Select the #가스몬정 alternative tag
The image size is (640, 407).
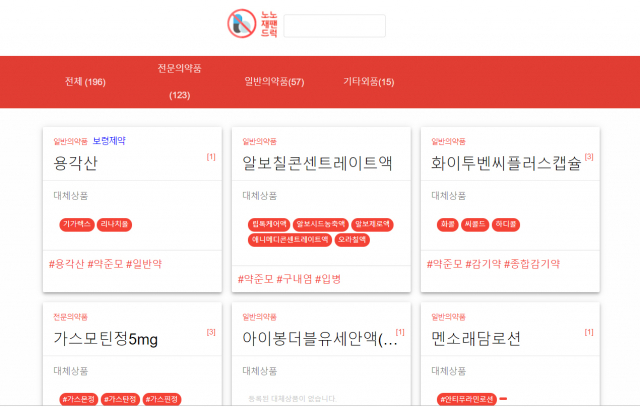79,399
